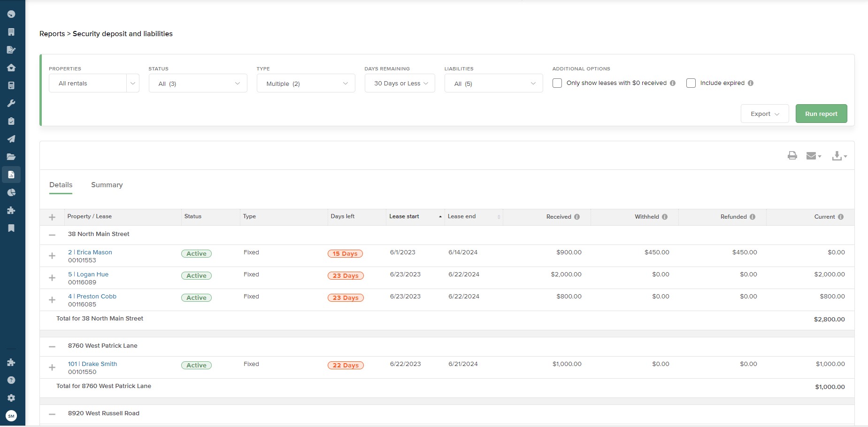Switch to the Summary tab
This screenshot has width=868, height=427.
[107, 184]
